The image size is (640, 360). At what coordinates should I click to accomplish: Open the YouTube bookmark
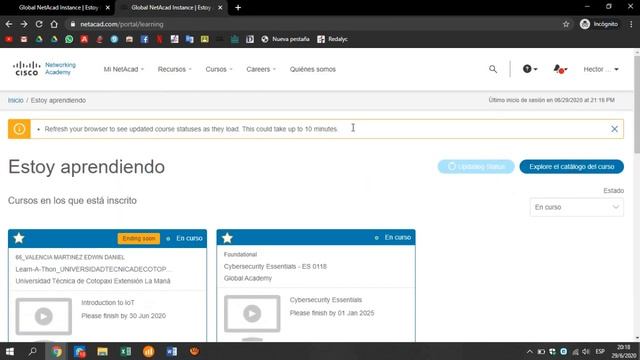point(9,39)
